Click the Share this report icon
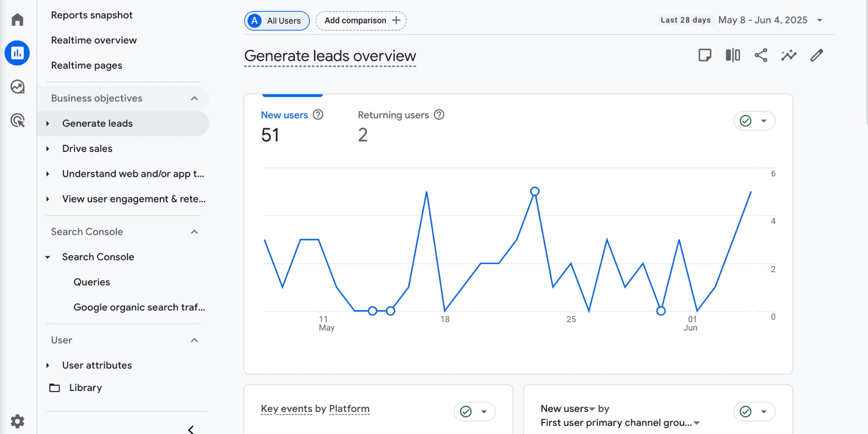The height and width of the screenshot is (434, 868). 761,55
